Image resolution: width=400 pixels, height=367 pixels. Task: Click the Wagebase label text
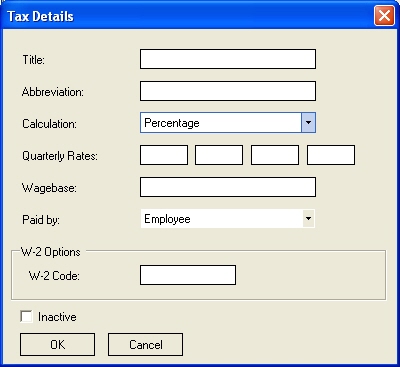coord(49,188)
